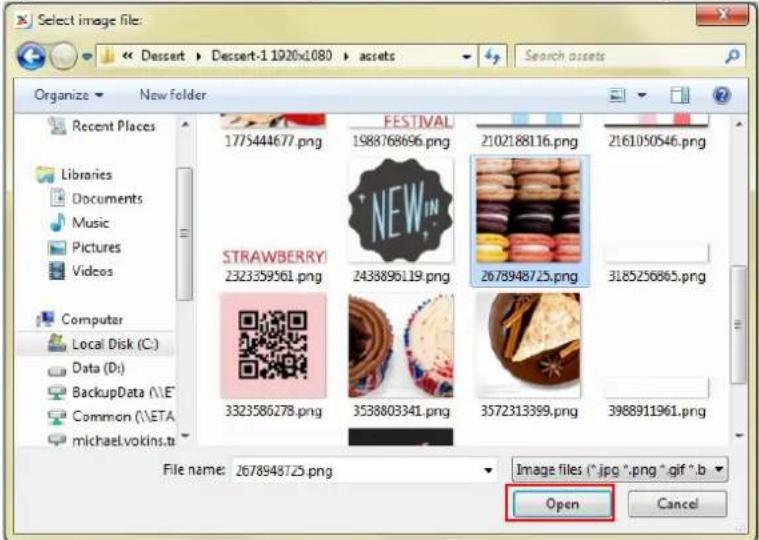This screenshot has height=540, width=759.
Task: Close the Select image file dialog
Action: coord(722,15)
